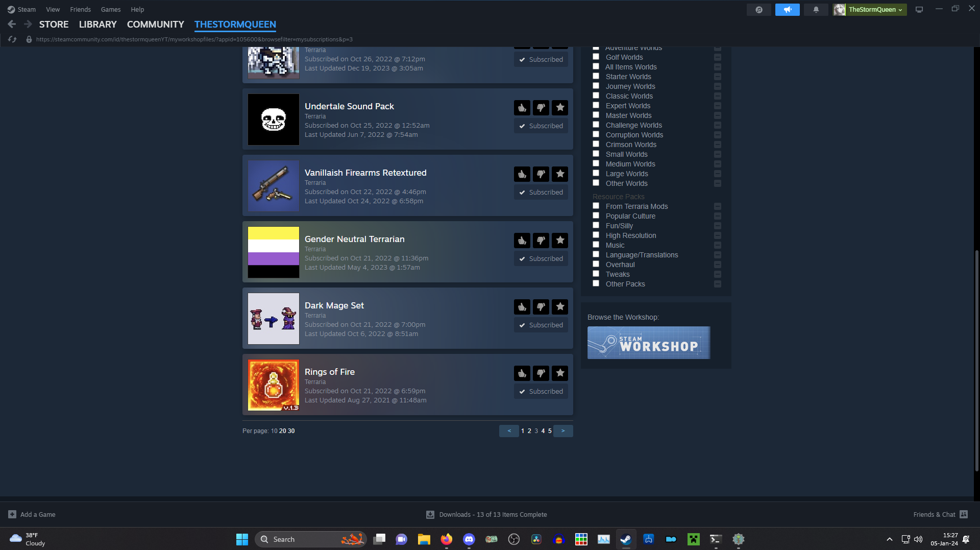The image size is (980, 550).
Task: Open the Windows Start menu
Action: click(242, 539)
